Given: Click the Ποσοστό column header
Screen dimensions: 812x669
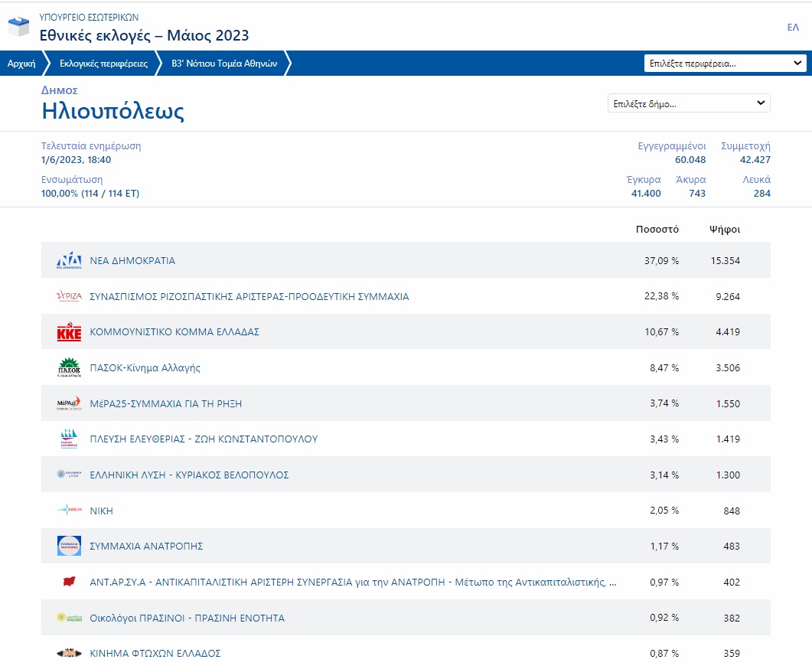Looking at the screenshot, I should tap(657, 229).
